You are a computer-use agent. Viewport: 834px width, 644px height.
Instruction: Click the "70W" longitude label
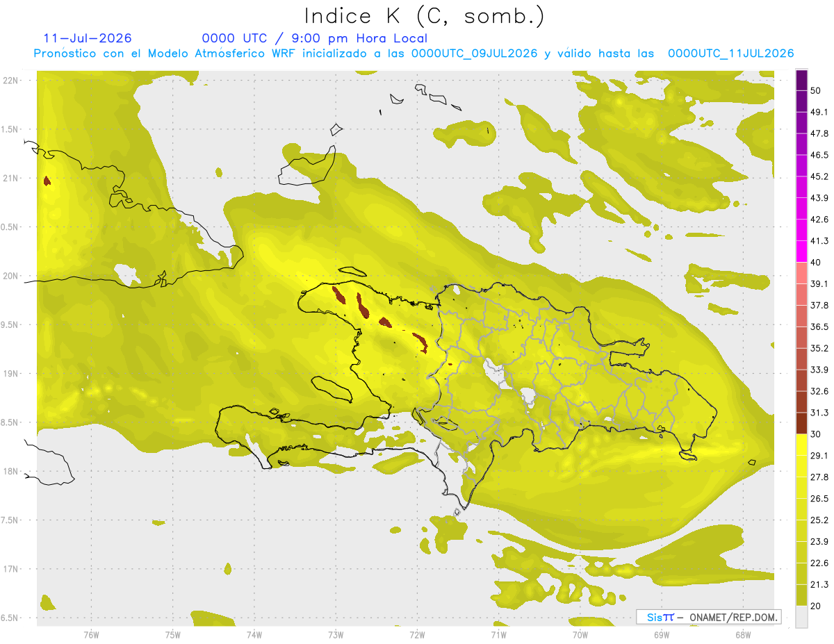coord(580,634)
